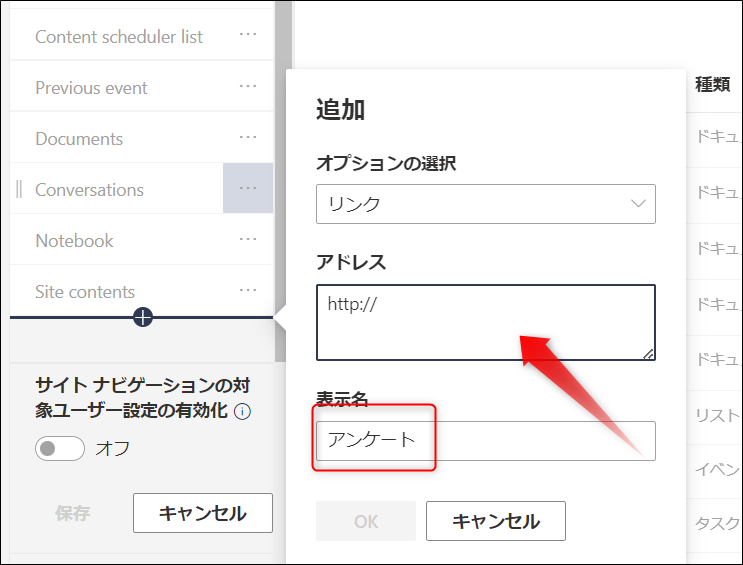Click the イベン cell in 種類 column

pos(717,469)
